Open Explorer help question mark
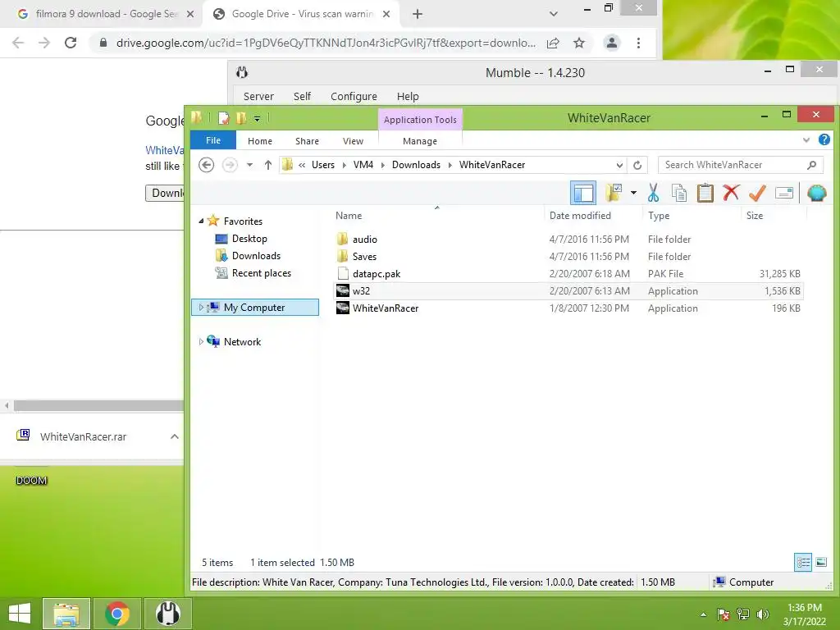840x630 pixels. pyautogui.click(x=824, y=139)
